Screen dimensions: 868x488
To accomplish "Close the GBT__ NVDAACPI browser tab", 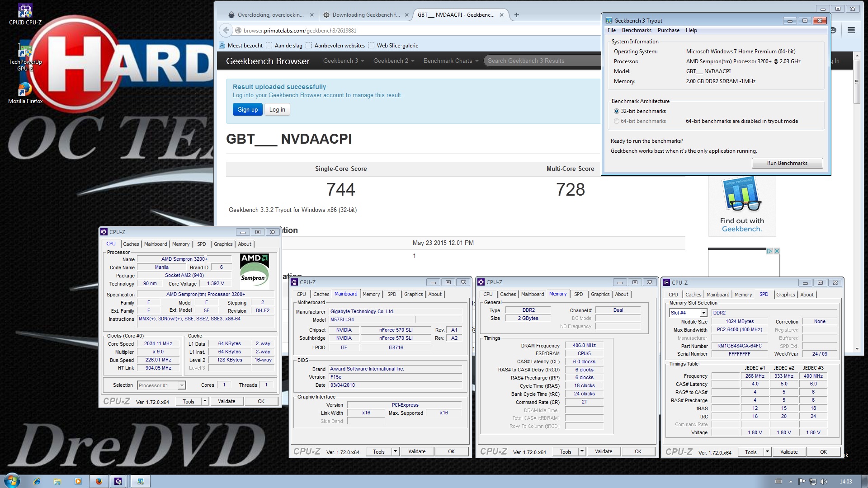I will [x=501, y=15].
